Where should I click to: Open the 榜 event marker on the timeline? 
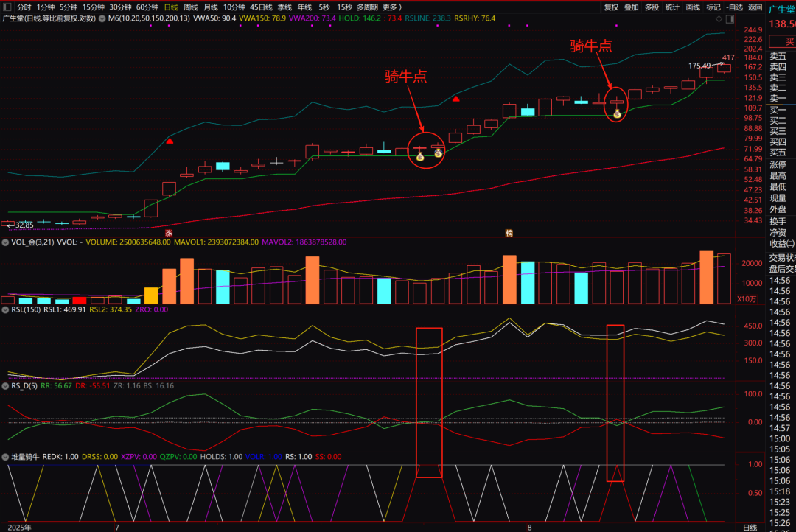coord(509,233)
